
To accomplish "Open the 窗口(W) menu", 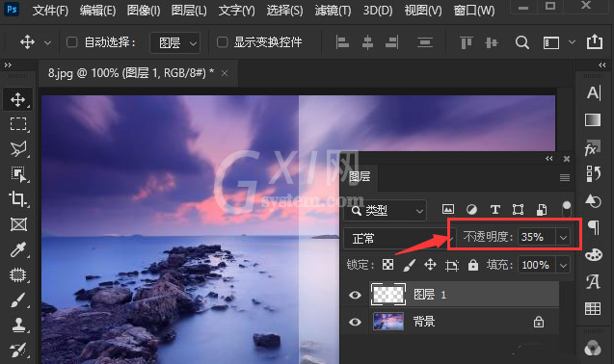I will (x=474, y=11).
